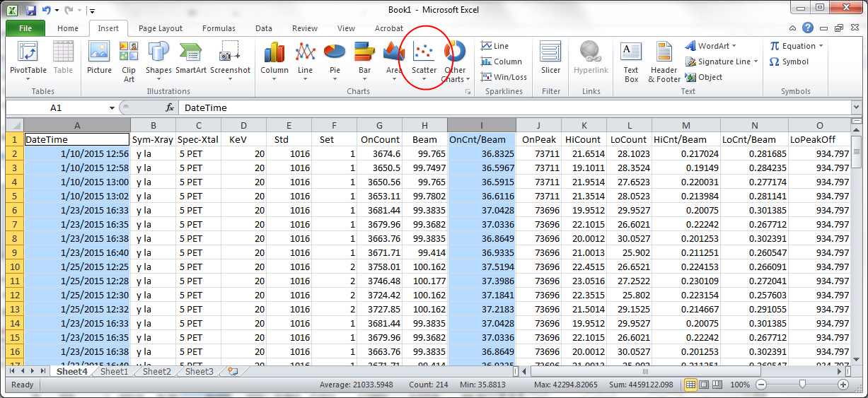
Task: Insert a Pie chart
Action: click(335, 58)
